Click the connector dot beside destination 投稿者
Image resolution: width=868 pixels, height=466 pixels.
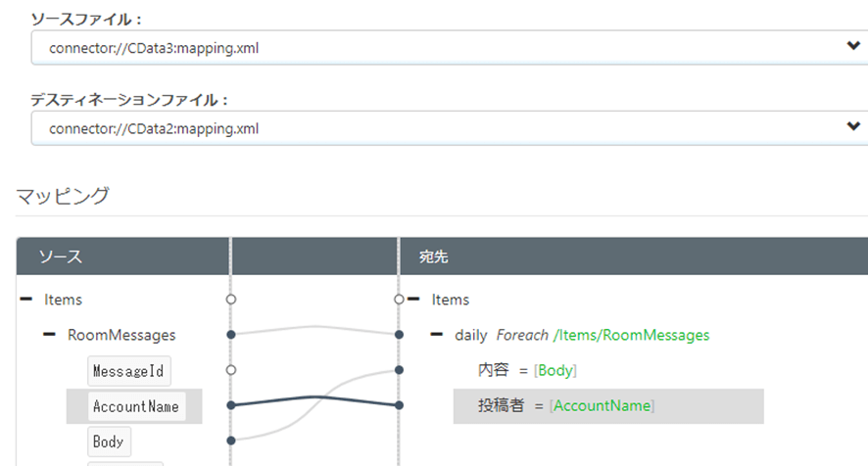(399, 405)
